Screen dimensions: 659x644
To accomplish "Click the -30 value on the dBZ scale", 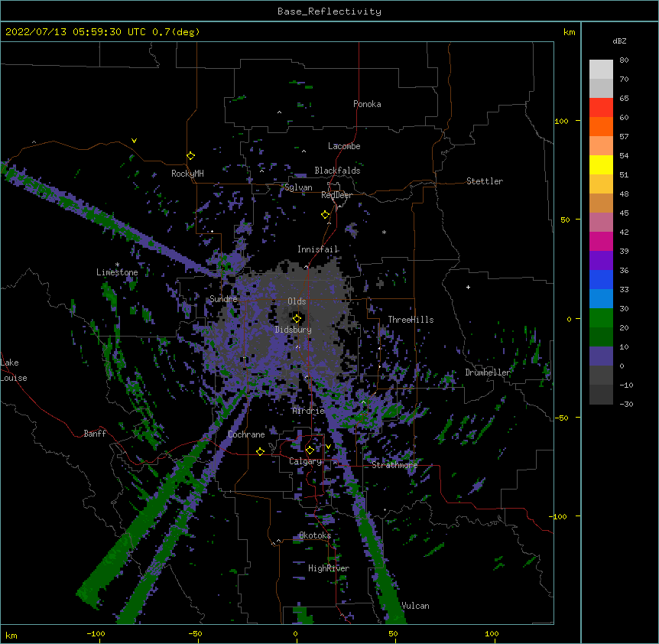I will (x=626, y=404).
